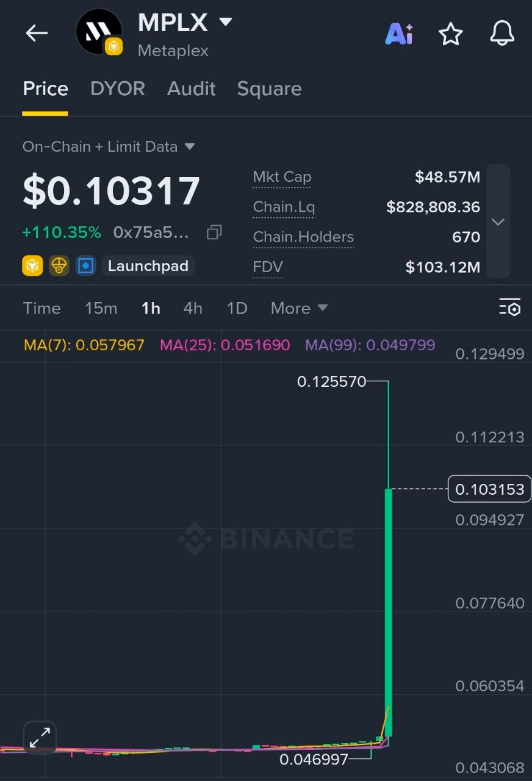Switch to the DYOR tab
Screen dimensions: 532x781
118,89
